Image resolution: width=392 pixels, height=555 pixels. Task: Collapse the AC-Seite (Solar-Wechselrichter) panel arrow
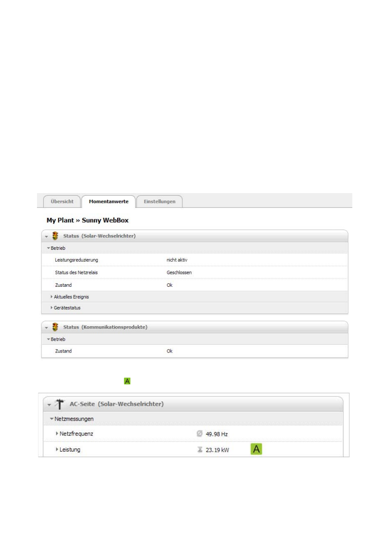pyautogui.click(x=49, y=405)
